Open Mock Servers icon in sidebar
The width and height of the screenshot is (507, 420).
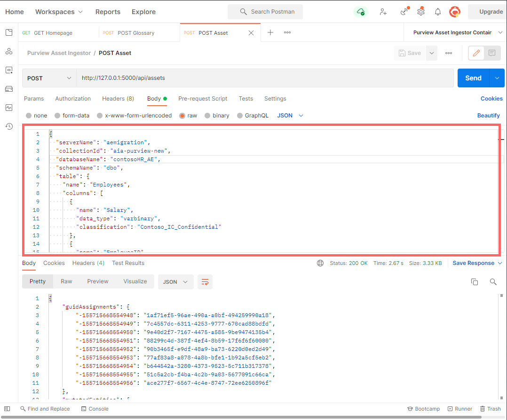click(9, 89)
